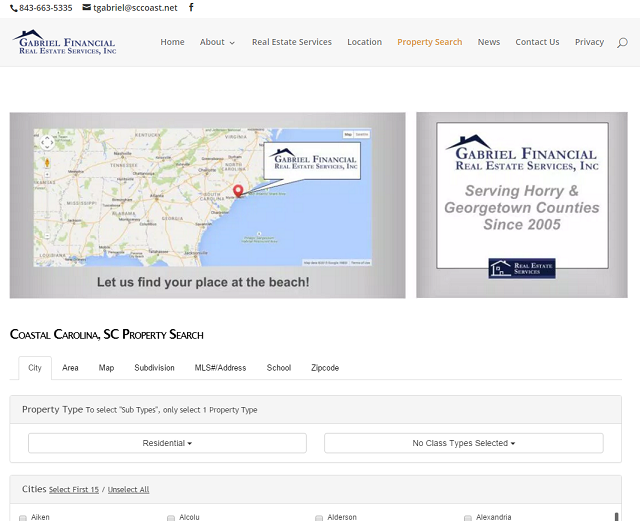This screenshot has height=521, width=640.
Task: Click the map zoom in button
Action: [x=47, y=174]
